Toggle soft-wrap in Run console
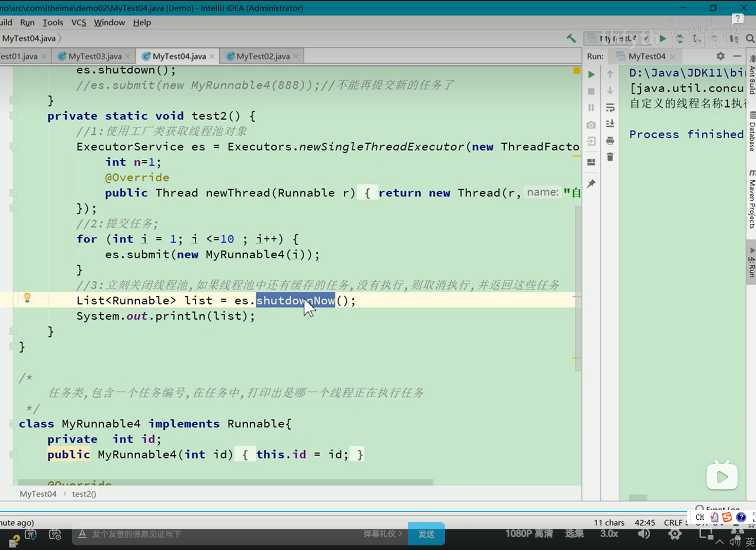Viewport: 756px width, 550px height. pyautogui.click(x=610, y=108)
